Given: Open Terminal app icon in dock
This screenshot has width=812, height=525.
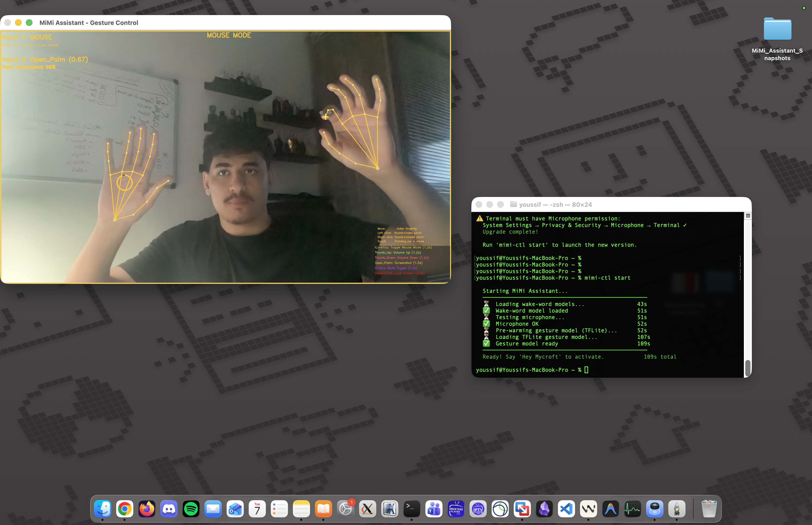Looking at the screenshot, I should pyautogui.click(x=412, y=509).
